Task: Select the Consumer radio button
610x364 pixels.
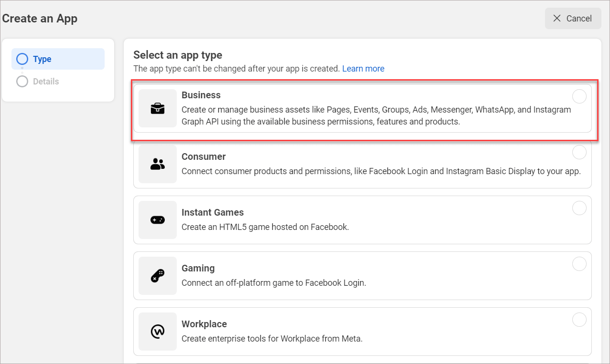Action: pyautogui.click(x=579, y=152)
